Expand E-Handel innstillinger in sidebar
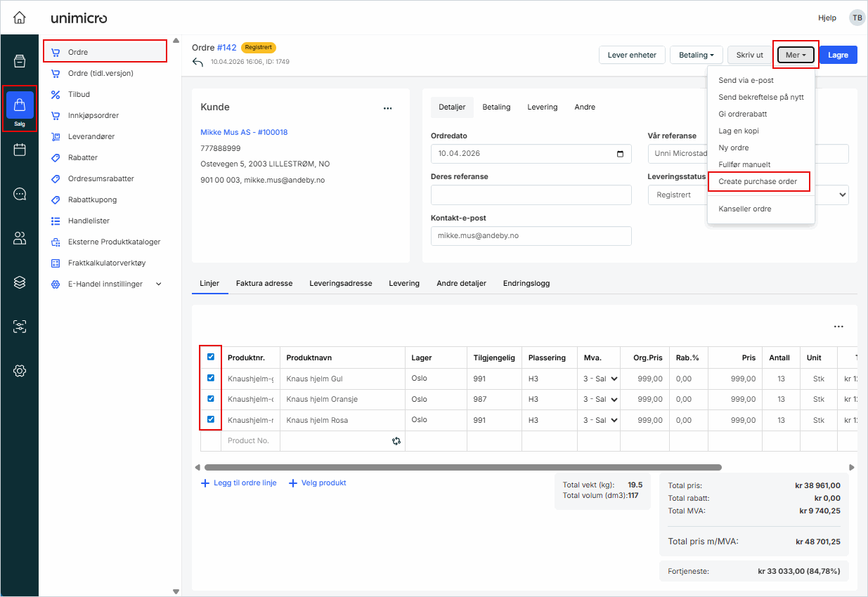 coord(158,284)
